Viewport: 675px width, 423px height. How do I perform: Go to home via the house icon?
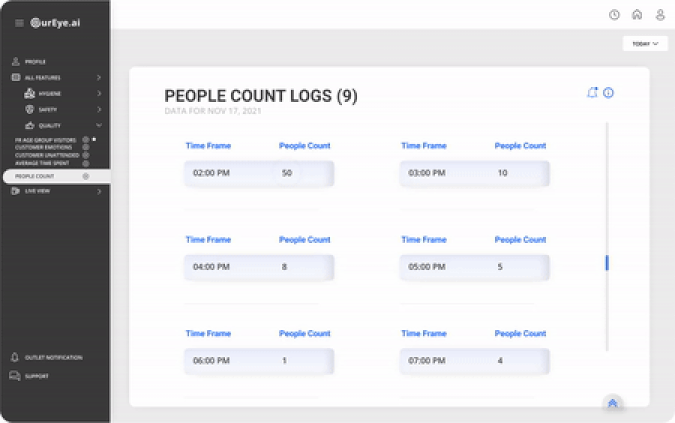coord(637,15)
